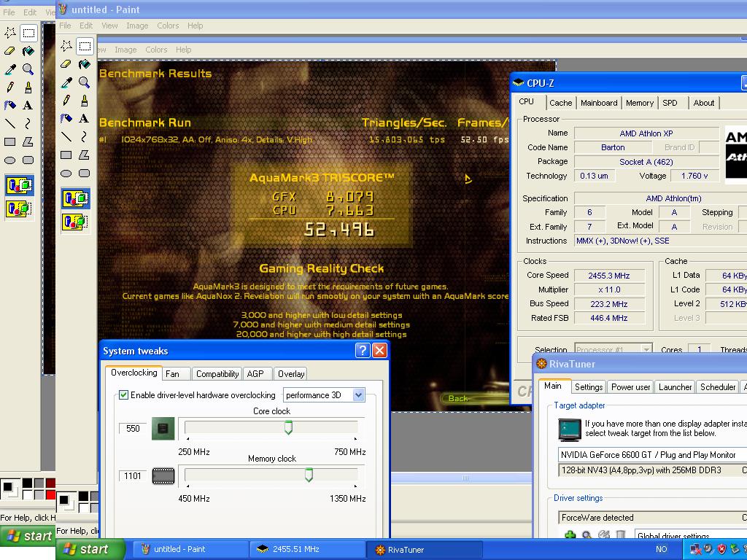Image resolution: width=747 pixels, height=560 pixels.
Task: Click the NVIDIA GeForce 6600 GT target adapter field
Action: point(653,455)
